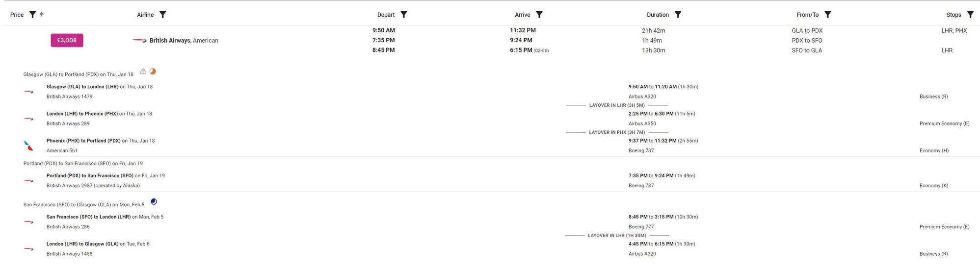Click the warning triangle on Glasgow–Portland leg

pyautogui.click(x=143, y=72)
